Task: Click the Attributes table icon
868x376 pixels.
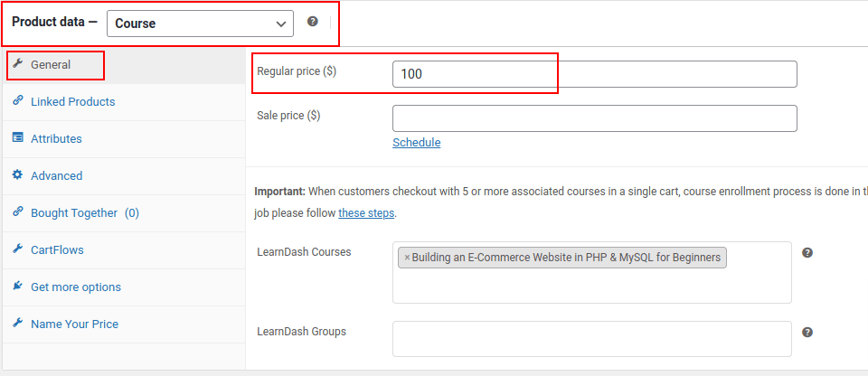Action: coord(17,138)
